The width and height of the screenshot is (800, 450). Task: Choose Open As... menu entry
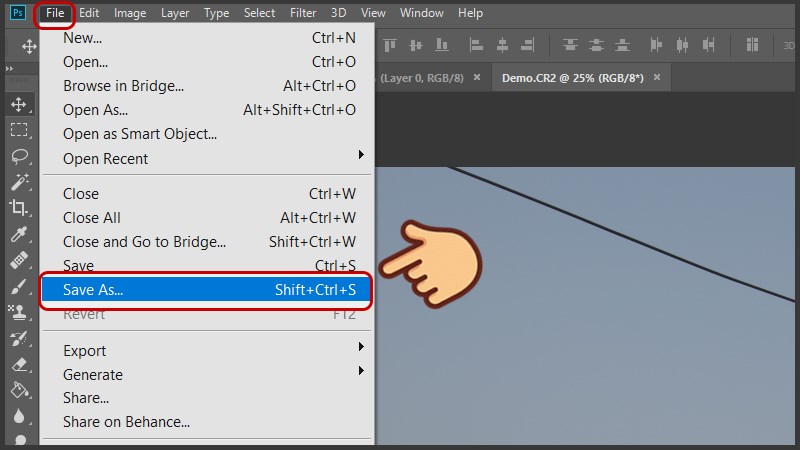(x=208, y=110)
